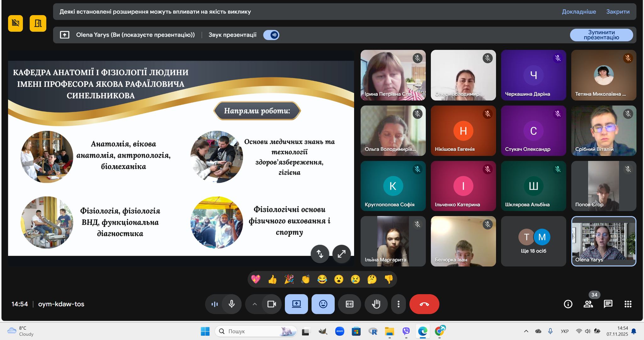644x340 pixels.
Task: Hang up the call
Action: point(424,304)
